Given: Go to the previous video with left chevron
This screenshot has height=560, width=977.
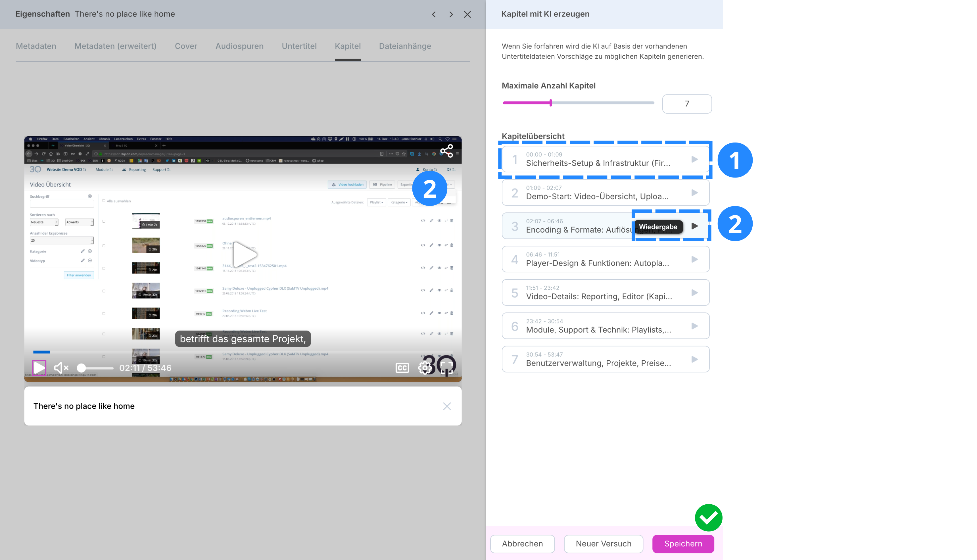Looking at the screenshot, I should pyautogui.click(x=434, y=14).
